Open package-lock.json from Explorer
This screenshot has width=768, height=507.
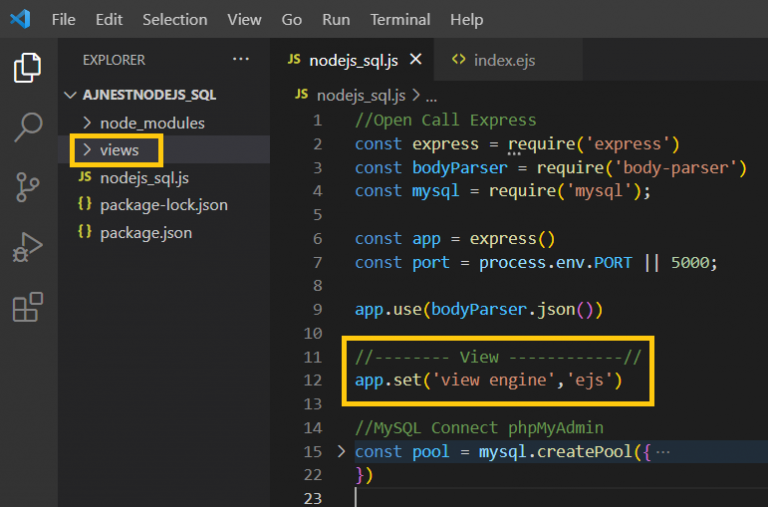[163, 205]
